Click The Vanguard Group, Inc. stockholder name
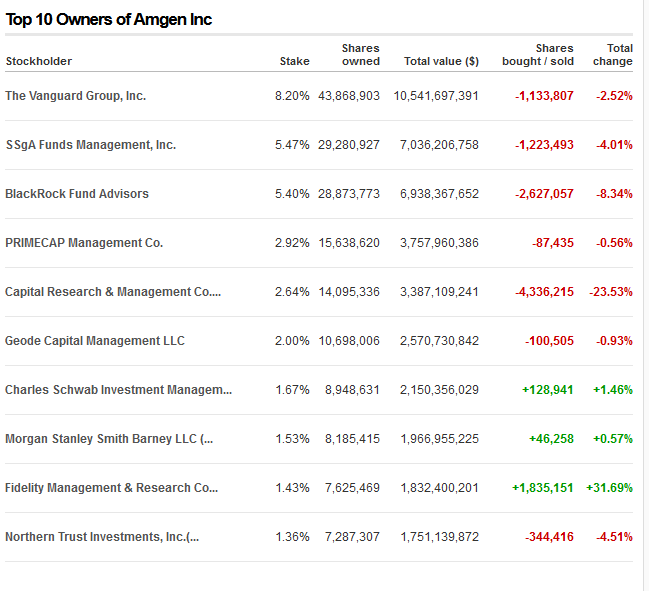 point(75,96)
